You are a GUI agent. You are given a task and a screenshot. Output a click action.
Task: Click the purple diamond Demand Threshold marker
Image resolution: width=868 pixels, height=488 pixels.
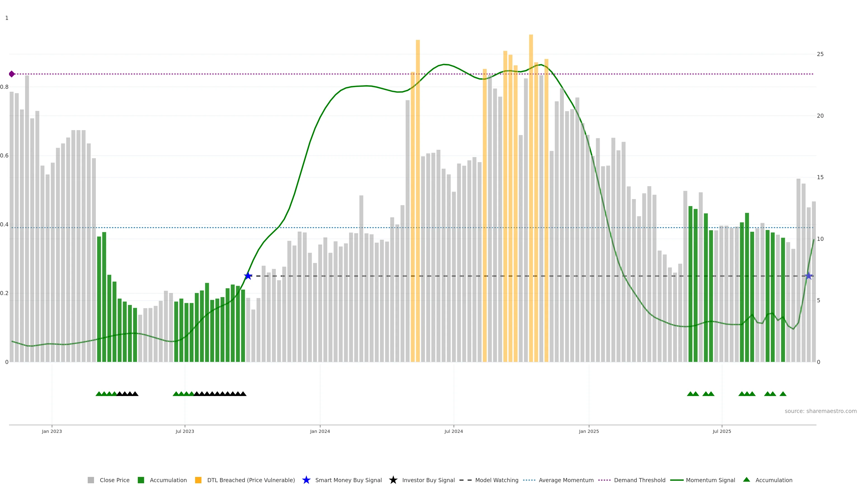tap(12, 74)
